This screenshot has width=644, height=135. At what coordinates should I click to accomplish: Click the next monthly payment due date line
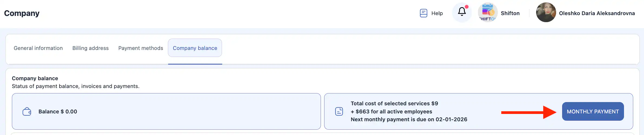(x=409, y=119)
